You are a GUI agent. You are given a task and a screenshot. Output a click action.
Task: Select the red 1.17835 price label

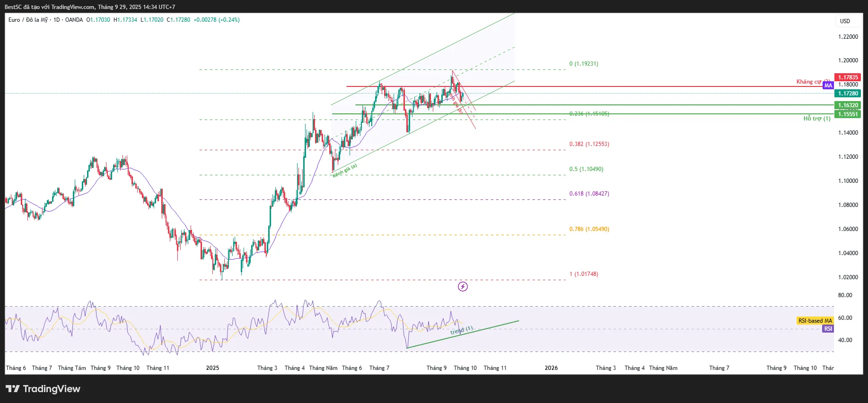[x=848, y=77]
